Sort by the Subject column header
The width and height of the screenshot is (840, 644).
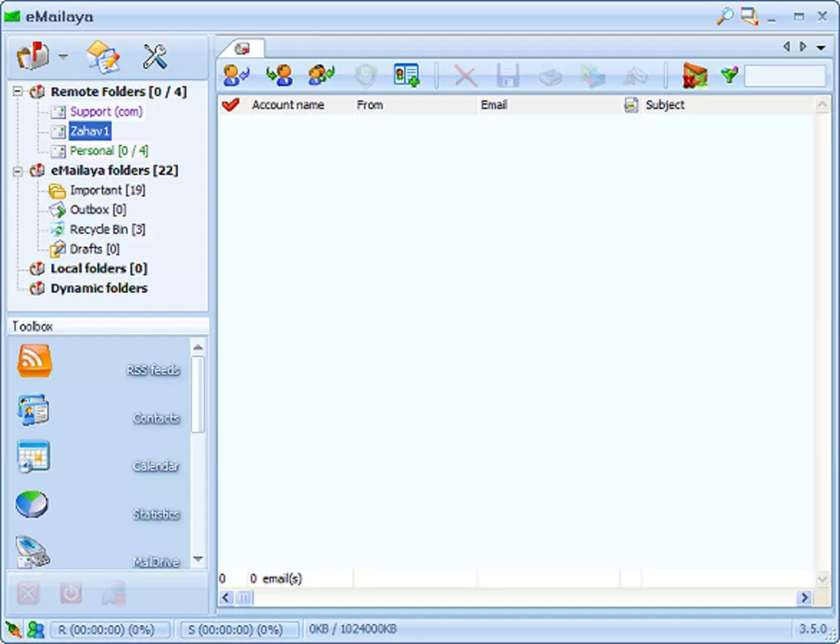[x=665, y=105]
